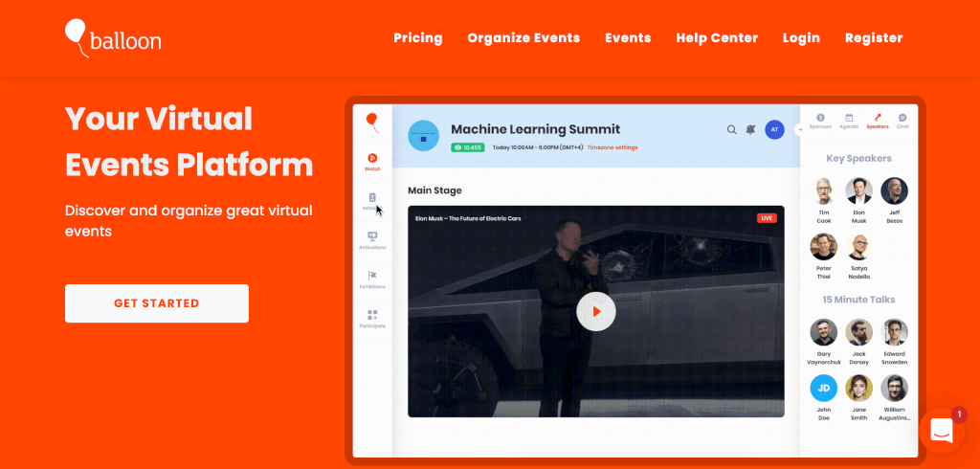The height and width of the screenshot is (469, 980).
Task: Click the Key Speakers heading
Action: tap(858, 158)
